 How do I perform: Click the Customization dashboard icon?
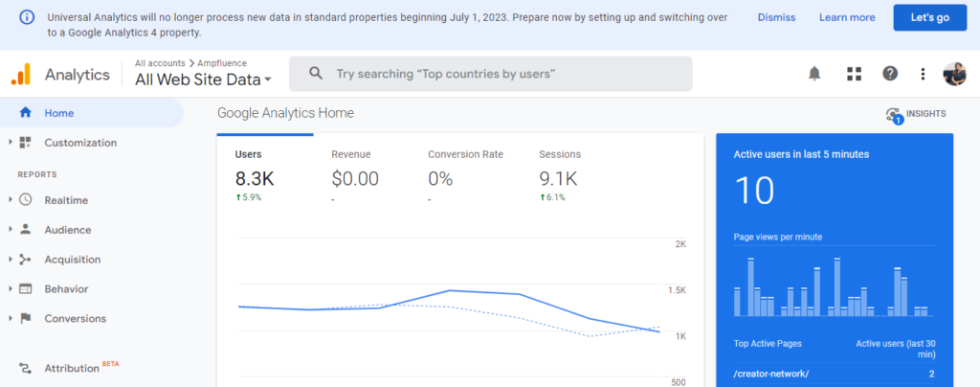tap(25, 143)
